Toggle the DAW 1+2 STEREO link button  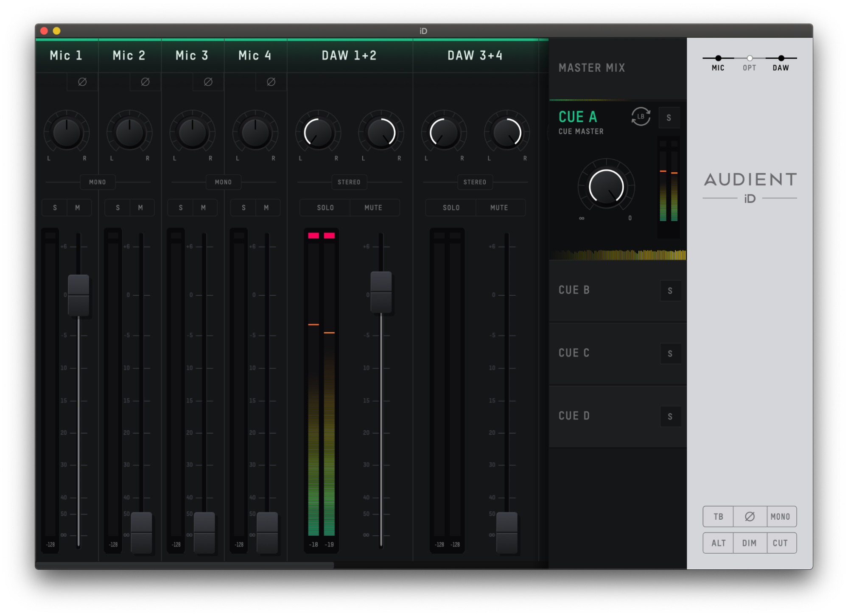pos(349,182)
